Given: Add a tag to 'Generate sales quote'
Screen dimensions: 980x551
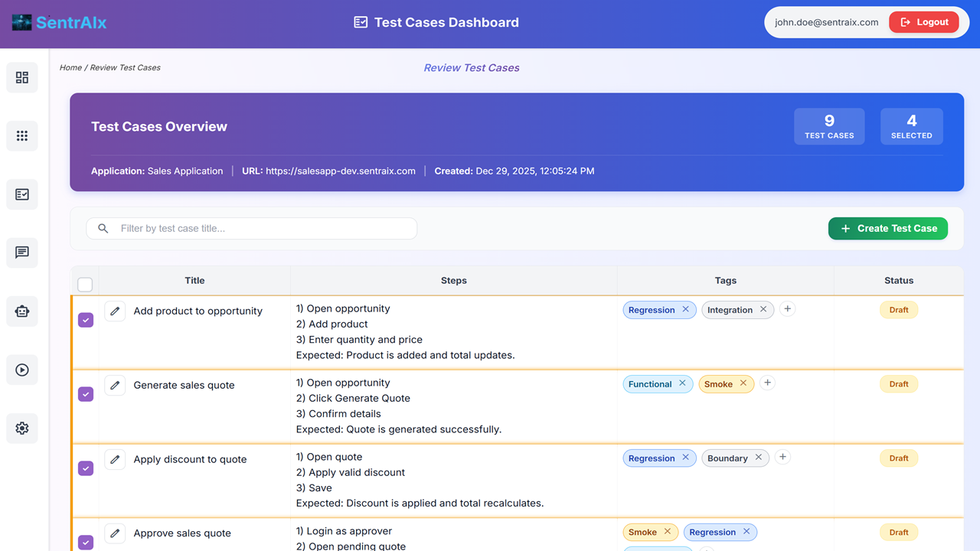Looking at the screenshot, I should pyautogui.click(x=768, y=383).
